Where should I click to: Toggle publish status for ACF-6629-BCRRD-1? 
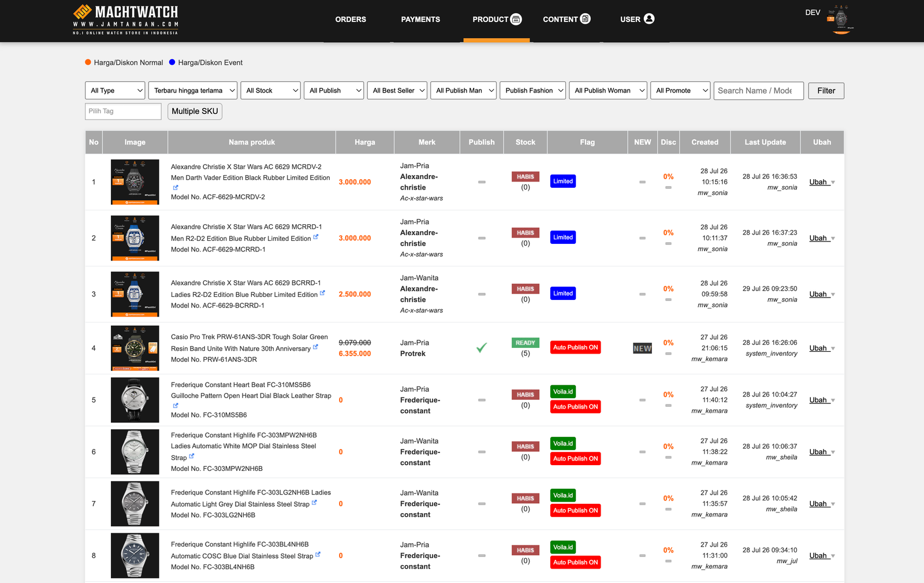point(482,294)
